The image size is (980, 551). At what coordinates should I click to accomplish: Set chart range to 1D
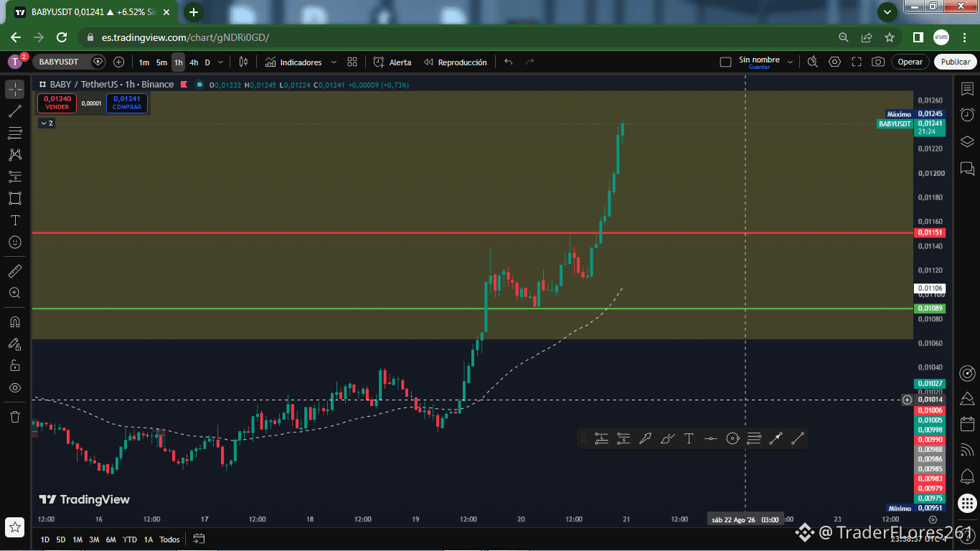[44, 540]
